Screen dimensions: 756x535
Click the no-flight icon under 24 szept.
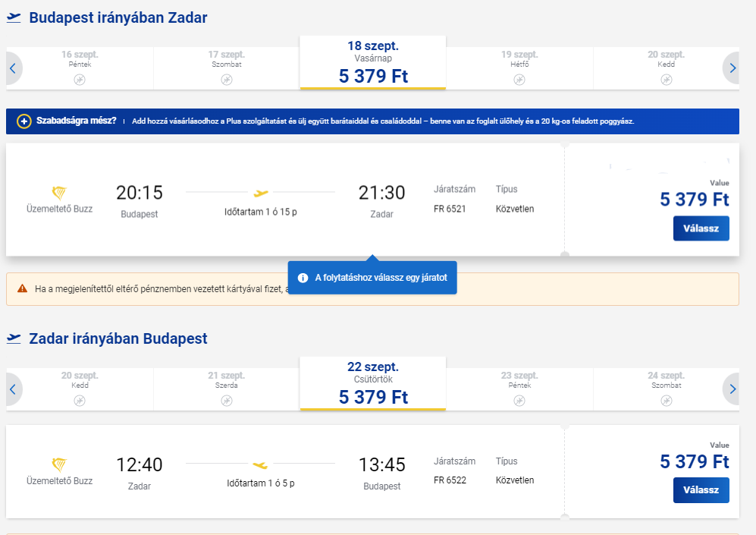click(x=667, y=401)
